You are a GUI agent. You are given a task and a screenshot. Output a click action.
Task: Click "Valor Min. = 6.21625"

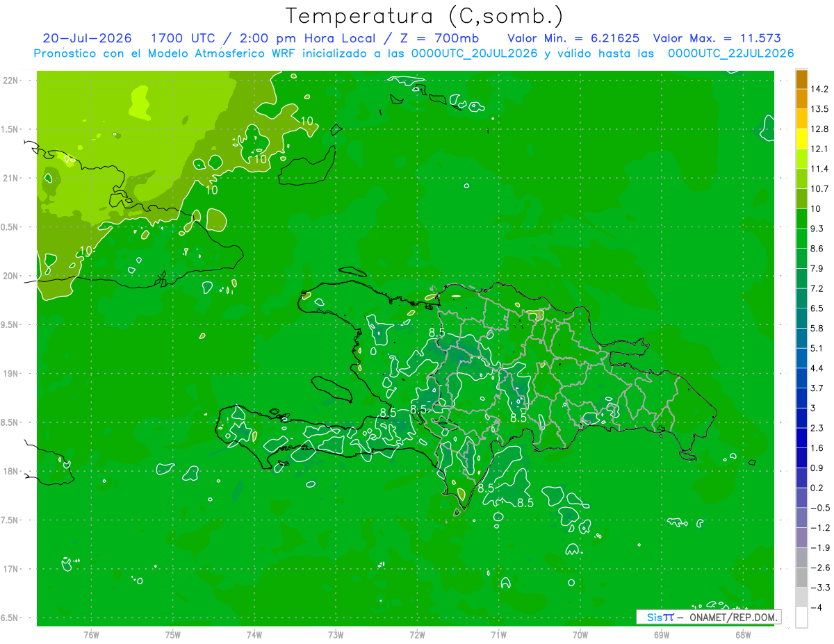573,38
